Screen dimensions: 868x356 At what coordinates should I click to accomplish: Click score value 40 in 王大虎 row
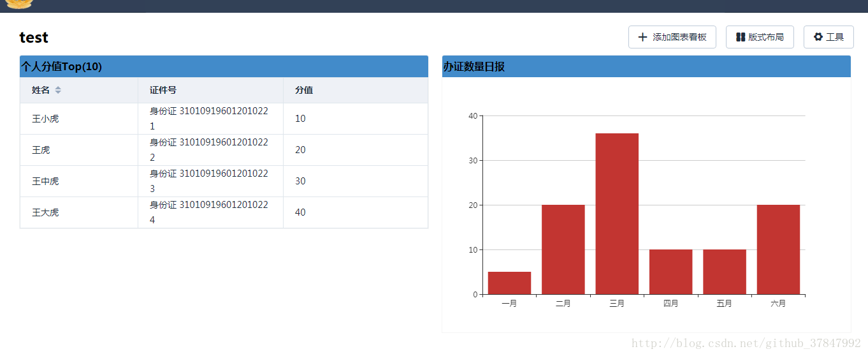300,212
